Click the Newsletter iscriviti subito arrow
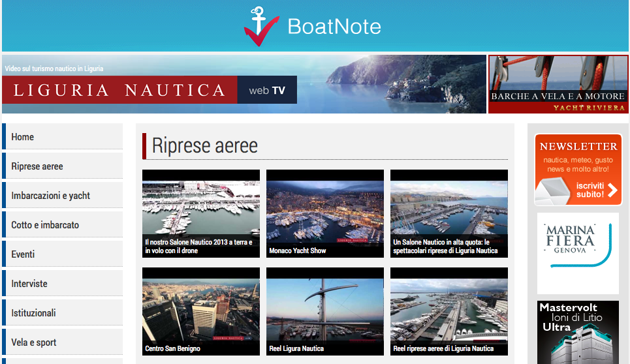 [x=612, y=190]
